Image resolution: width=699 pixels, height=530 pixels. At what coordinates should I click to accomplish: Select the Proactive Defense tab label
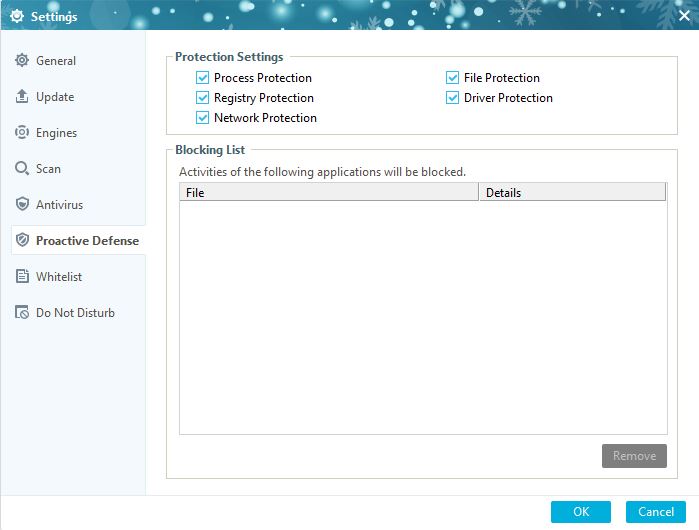tap(87, 241)
